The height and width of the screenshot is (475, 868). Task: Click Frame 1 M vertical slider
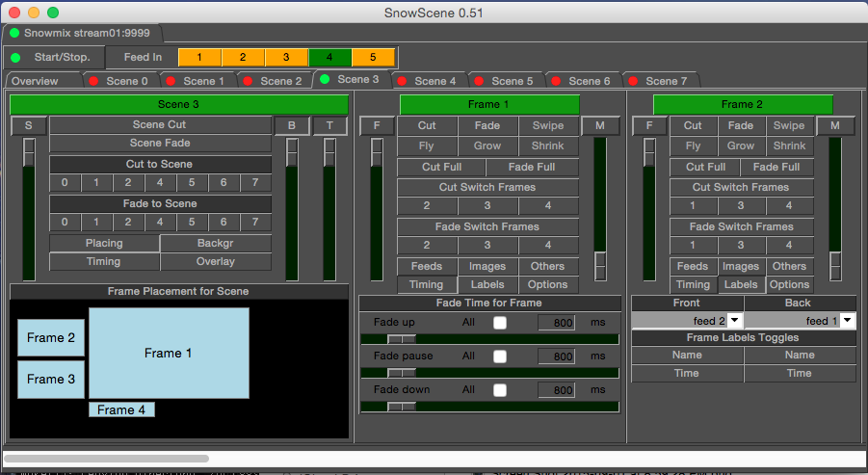[600, 209]
